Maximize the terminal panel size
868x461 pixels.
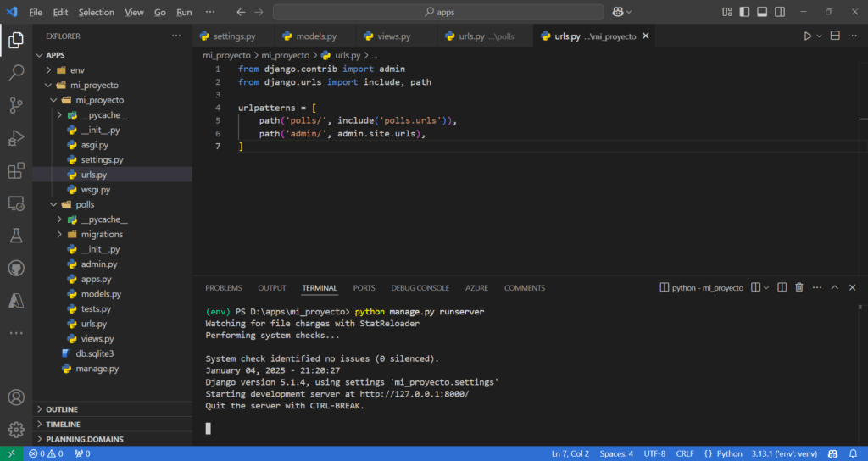click(x=835, y=287)
